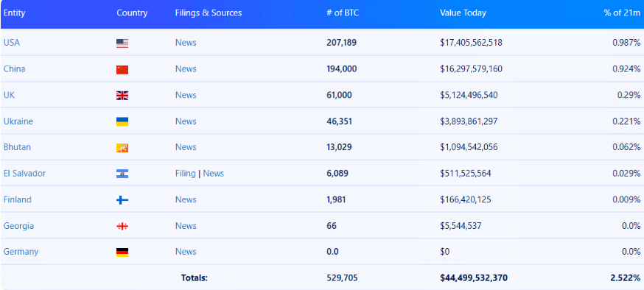
Task: Click the China flag icon
Action: click(122, 69)
